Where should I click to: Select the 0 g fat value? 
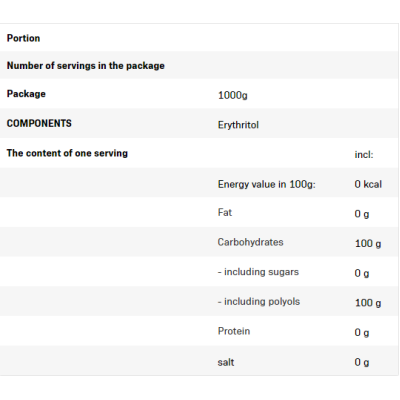[362, 214]
